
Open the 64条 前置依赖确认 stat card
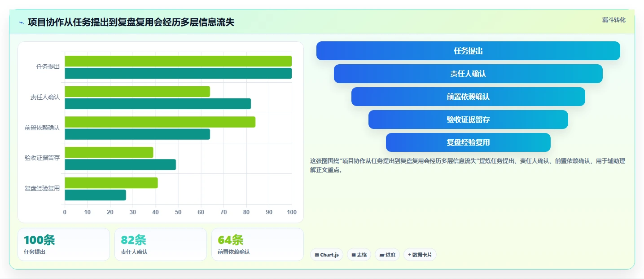tap(258, 244)
